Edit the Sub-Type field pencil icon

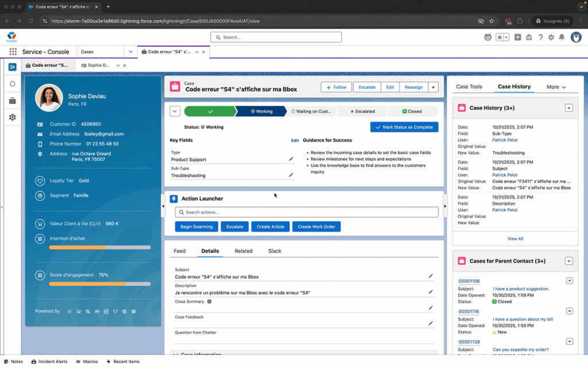pos(291,175)
